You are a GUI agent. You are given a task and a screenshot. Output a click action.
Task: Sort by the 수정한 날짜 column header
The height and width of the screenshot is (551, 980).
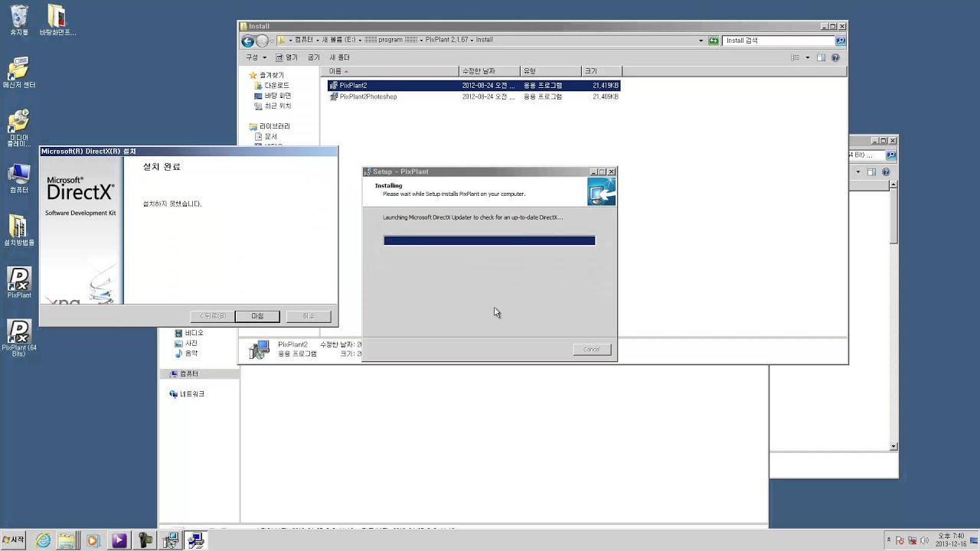(x=489, y=71)
